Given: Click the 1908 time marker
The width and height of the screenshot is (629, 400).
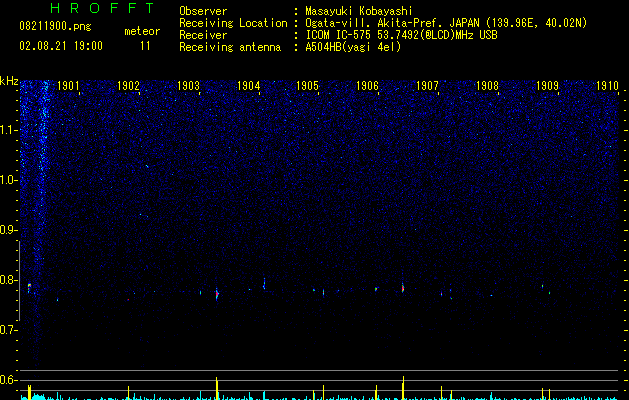Looking at the screenshot, I should coord(487,86).
